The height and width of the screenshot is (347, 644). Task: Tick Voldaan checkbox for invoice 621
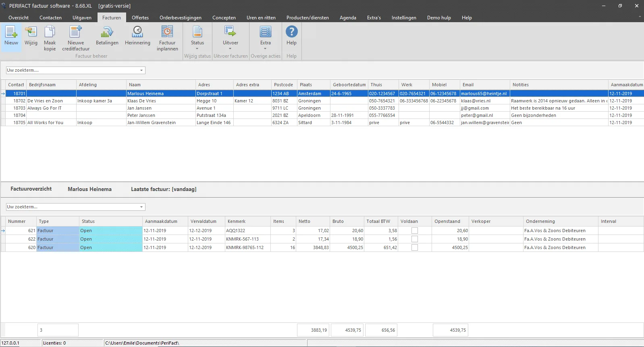(414, 231)
